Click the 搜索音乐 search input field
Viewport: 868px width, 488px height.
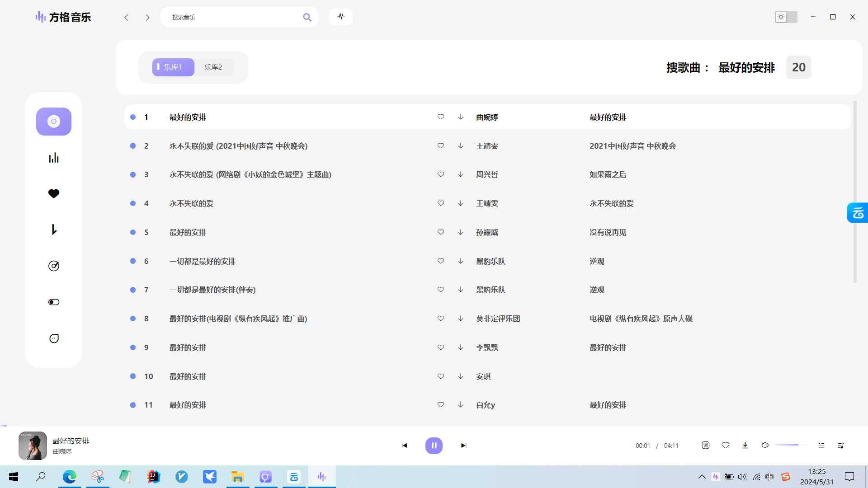[x=231, y=17]
